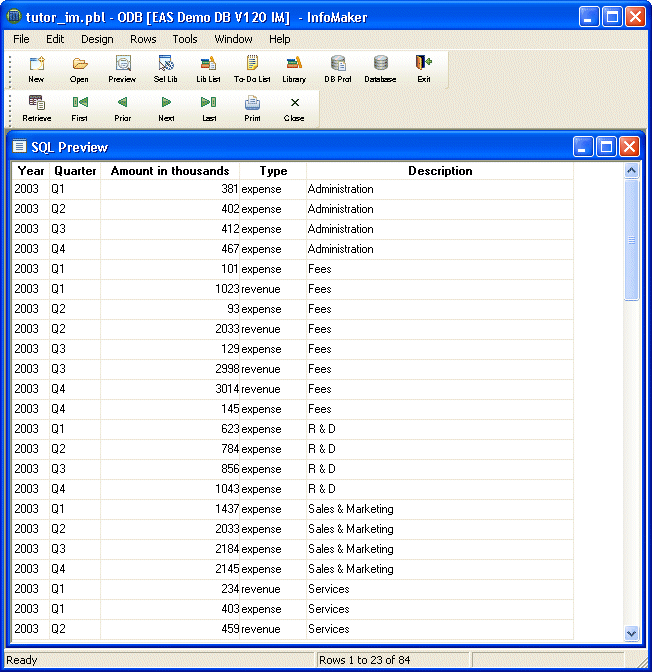Click the scroll down arrow

point(631,633)
